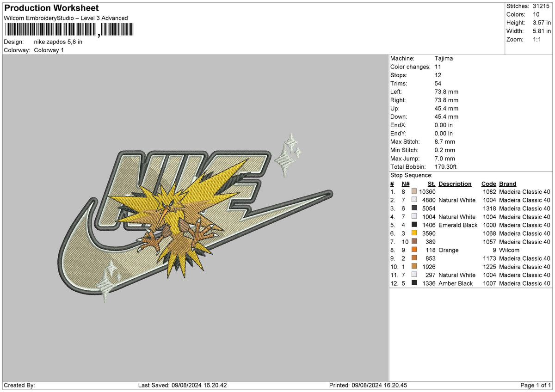555x392 pixels.
Task: Select 'Natural White' in stop 2 row
Action: [457, 200]
